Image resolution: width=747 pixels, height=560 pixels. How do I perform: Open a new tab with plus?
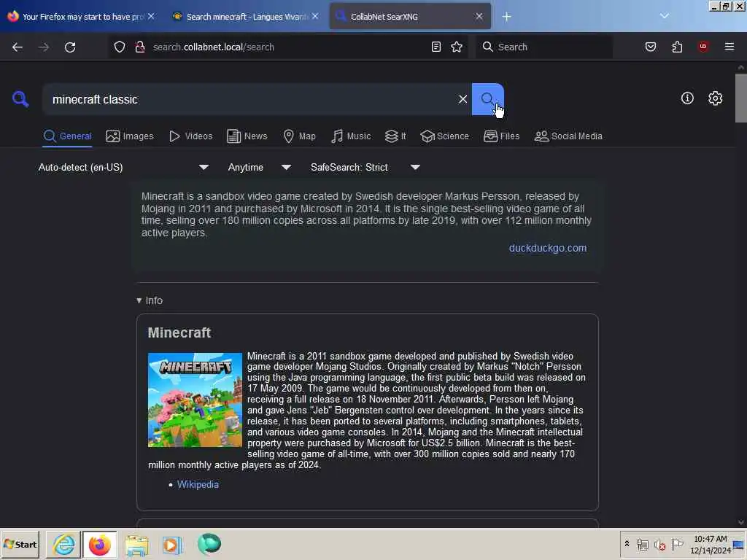(x=506, y=17)
